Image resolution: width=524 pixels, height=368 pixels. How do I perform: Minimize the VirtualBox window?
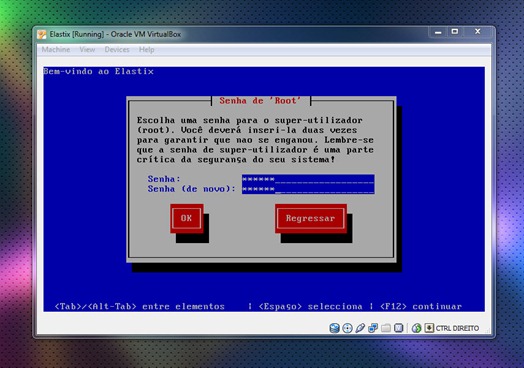click(438, 32)
